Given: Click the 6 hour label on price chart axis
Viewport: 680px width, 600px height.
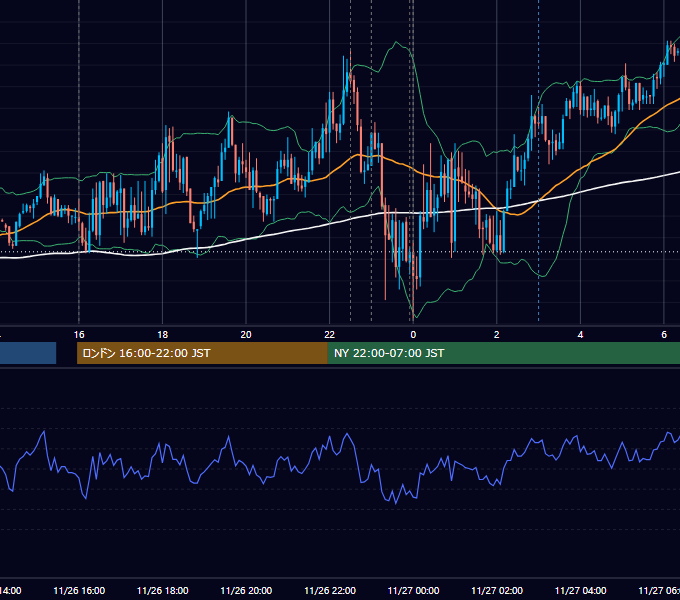Looking at the screenshot, I should [x=664, y=335].
